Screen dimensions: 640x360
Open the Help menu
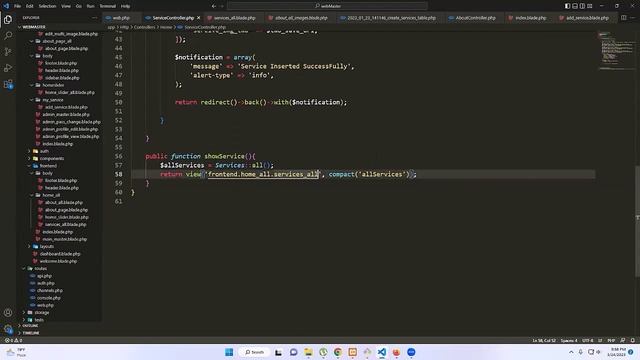(x=125, y=6)
